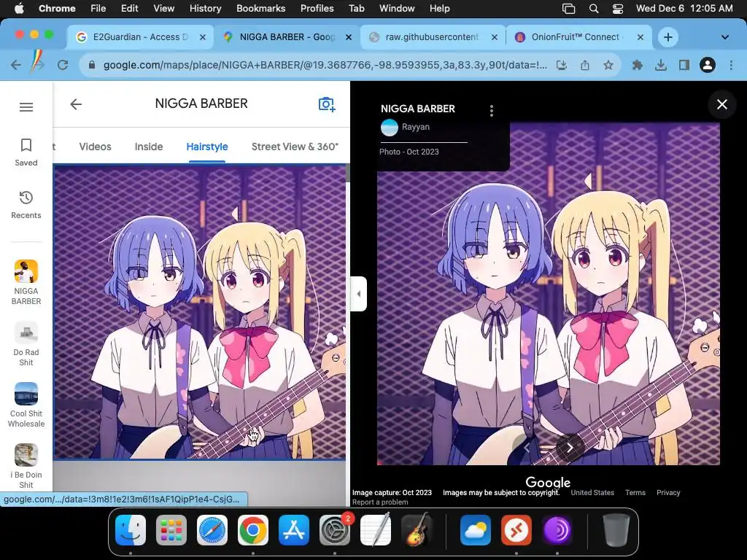Click the padlock site info icon

(x=92, y=65)
